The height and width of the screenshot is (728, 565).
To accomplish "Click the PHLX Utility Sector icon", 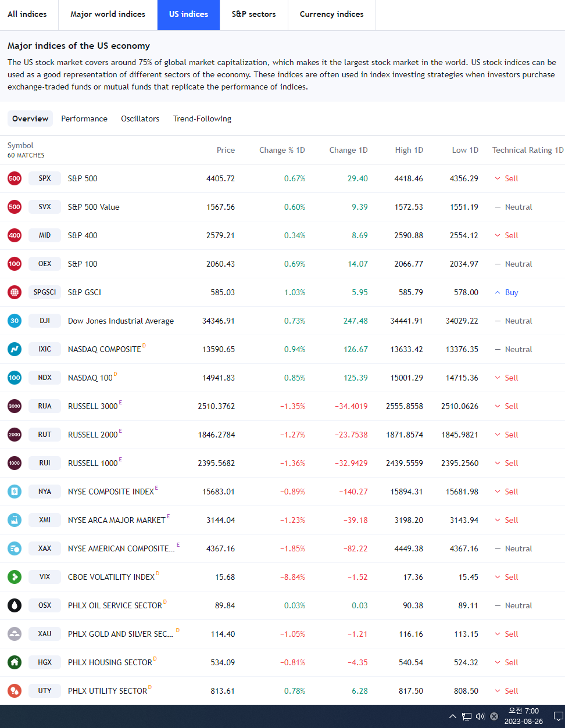I will [x=15, y=691].
